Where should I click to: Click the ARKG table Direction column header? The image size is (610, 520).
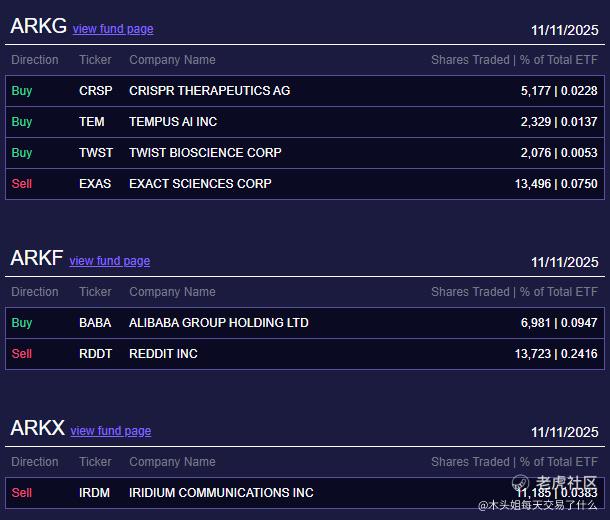click(x=35, y=60)
